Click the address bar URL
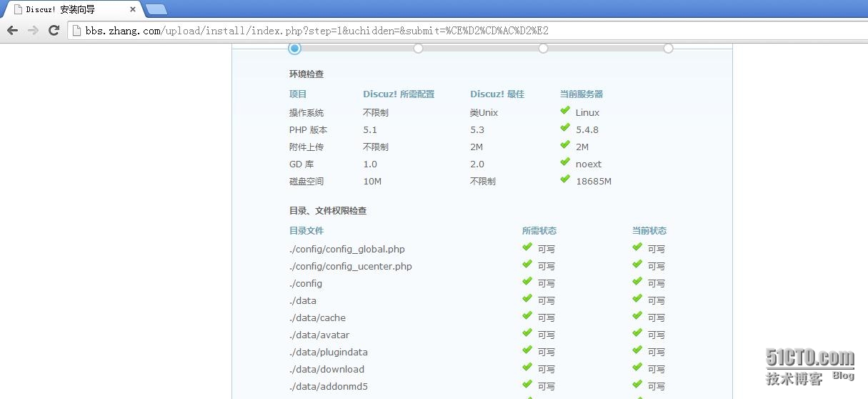 coord(316,31)
